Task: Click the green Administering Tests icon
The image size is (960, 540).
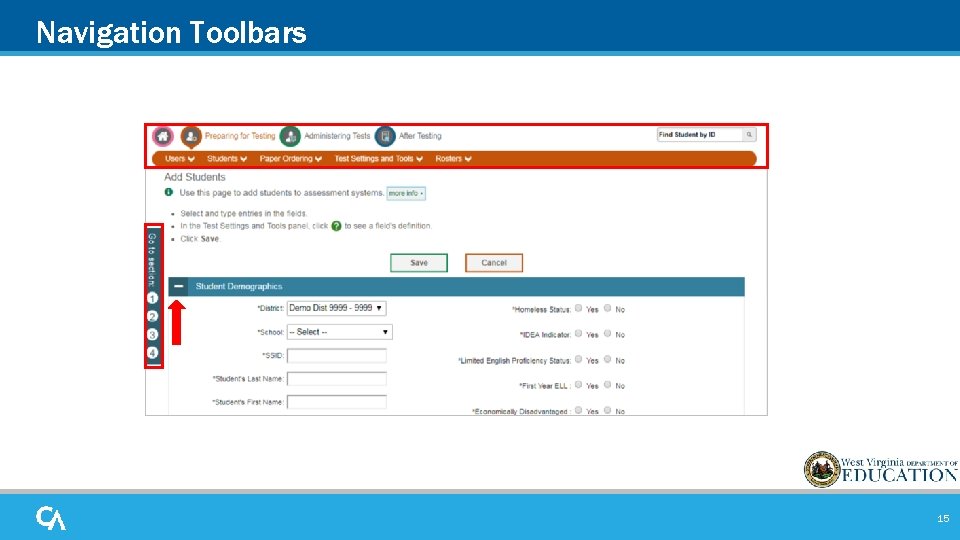Action: (x=290, y=136)
